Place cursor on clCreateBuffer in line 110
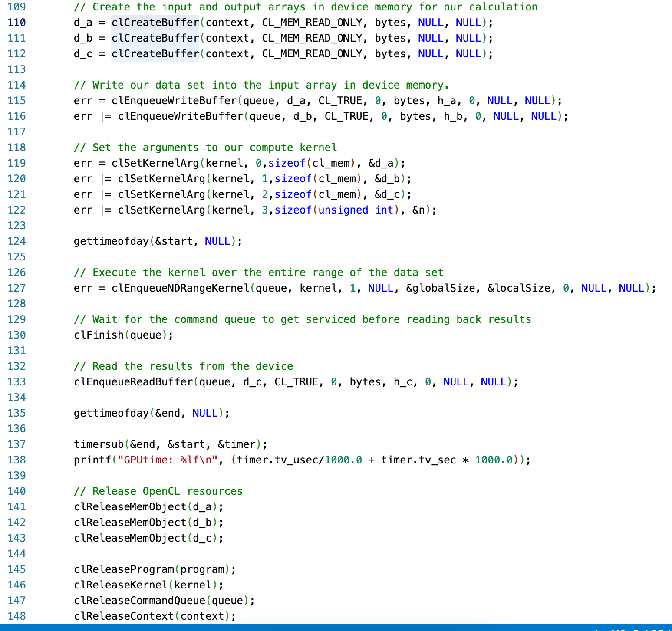 pyautogui.click(x=155, y=23)
